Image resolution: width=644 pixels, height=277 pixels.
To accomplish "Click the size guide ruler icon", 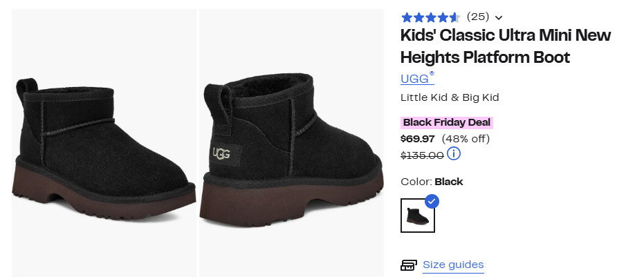I will (x=409, y=265).
